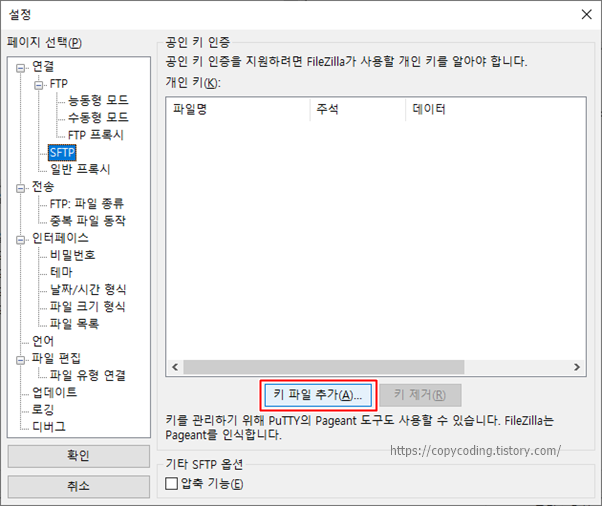
Task: Click the 데이터 column header
Action: 495,109
